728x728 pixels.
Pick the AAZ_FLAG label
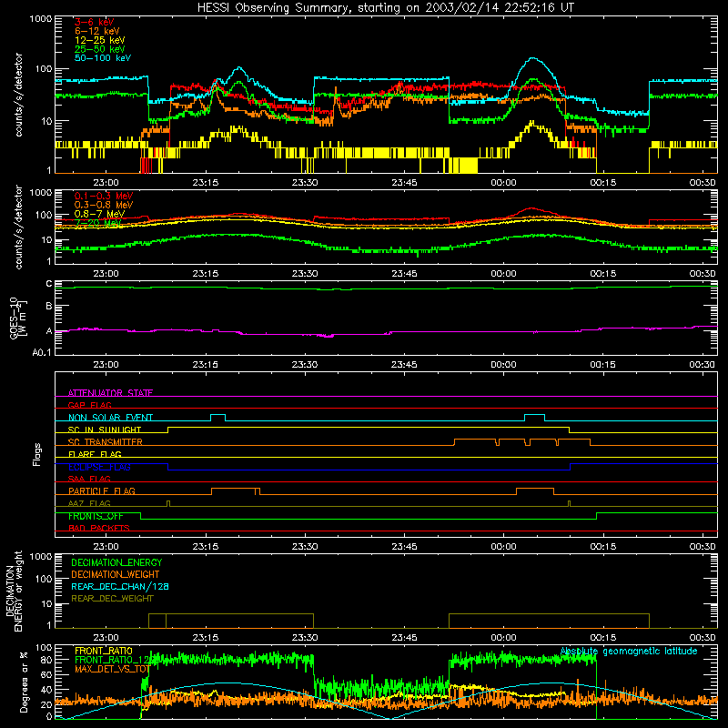(89, 503)
